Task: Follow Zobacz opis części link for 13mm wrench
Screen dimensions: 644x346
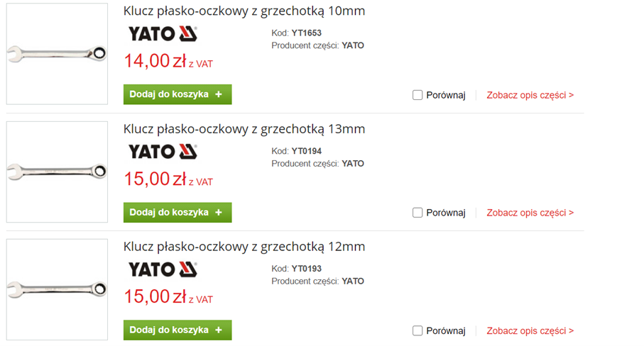Action: click(x=530, y=213)
